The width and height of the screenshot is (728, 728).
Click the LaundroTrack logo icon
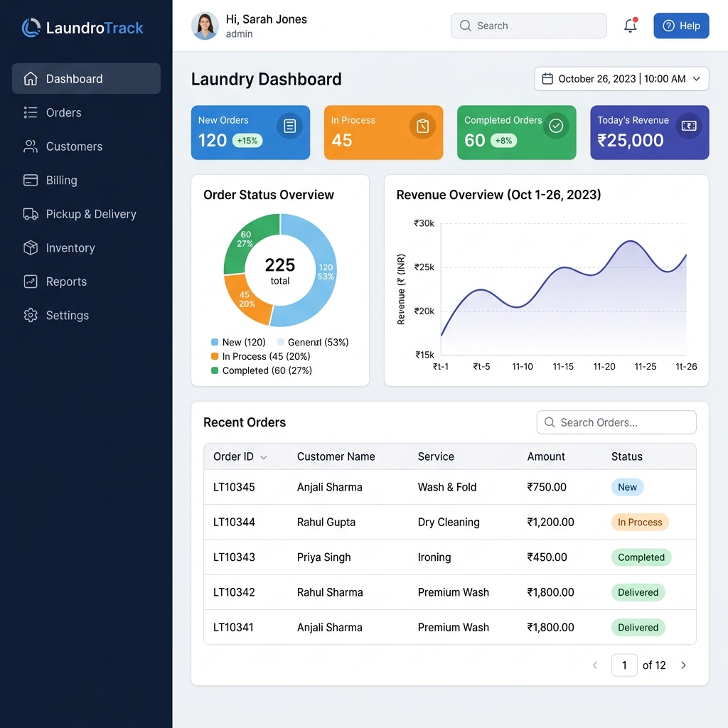tap(31, 28)
